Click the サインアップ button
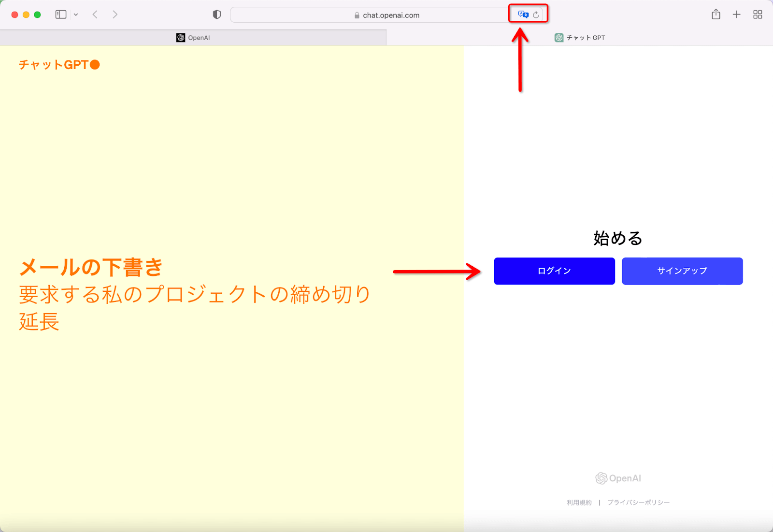The width and height of the screenshot is (773, 532). tap(682, 271)
